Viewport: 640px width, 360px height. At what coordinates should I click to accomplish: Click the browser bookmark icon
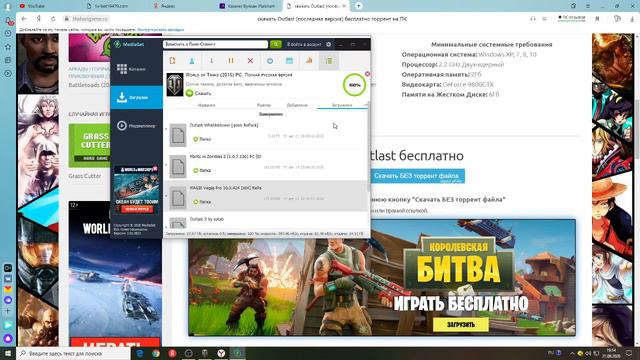pyautogui.click(x=598, y=19)
